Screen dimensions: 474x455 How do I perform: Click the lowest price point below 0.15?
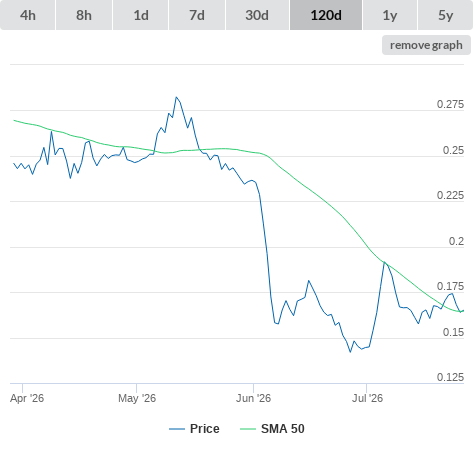tap(350, 352)
